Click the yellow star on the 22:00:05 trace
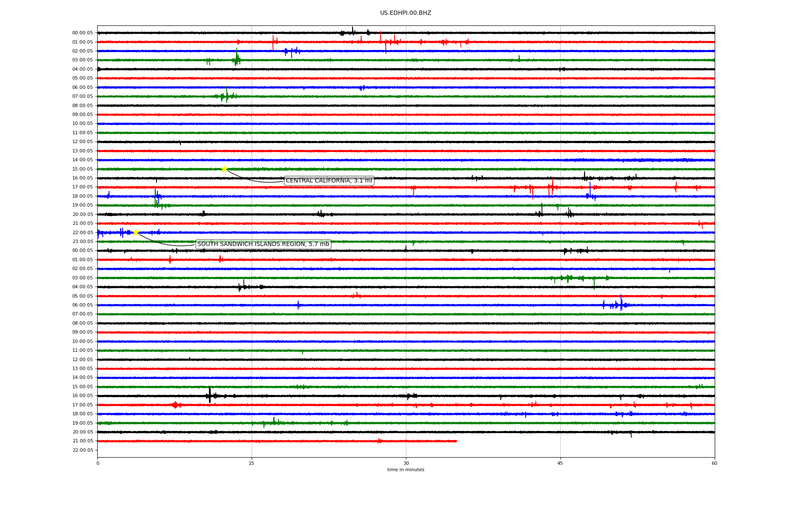812x508 pixels. pos(136,232)
